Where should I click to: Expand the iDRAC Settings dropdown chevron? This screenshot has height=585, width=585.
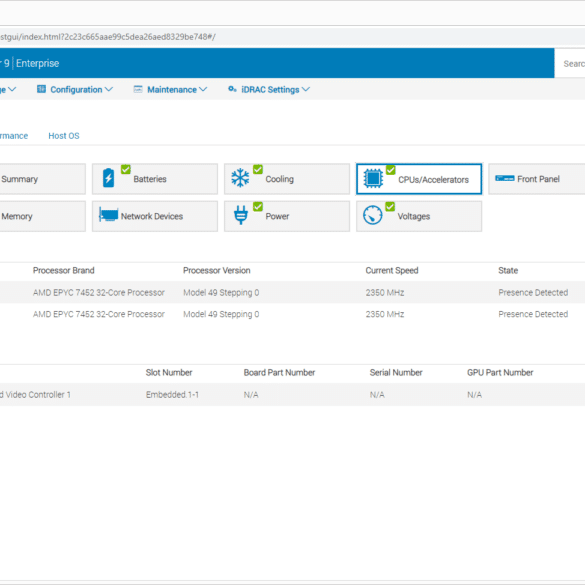pos(306,90)
